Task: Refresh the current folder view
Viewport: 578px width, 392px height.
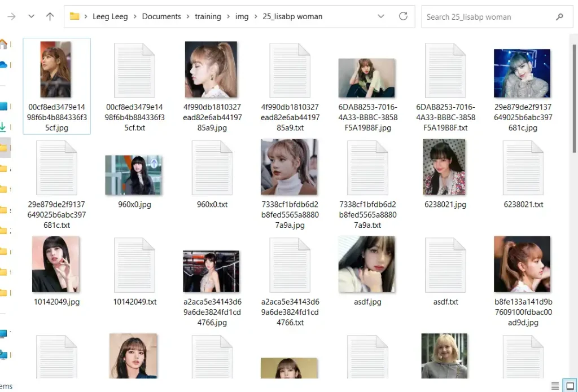Action: pos(403,16)
